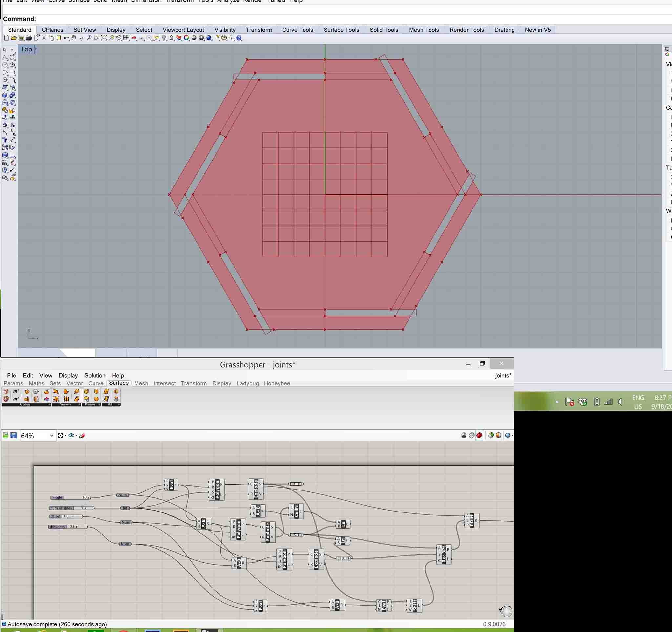
Task: Click the New file icon in Rhino toolbar
Action: point(6,38)
